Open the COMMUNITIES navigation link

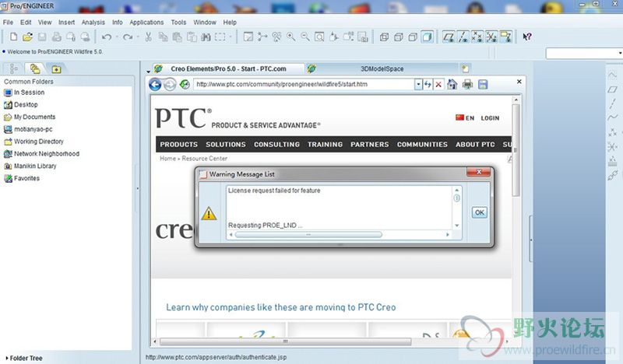coord(422,145)
